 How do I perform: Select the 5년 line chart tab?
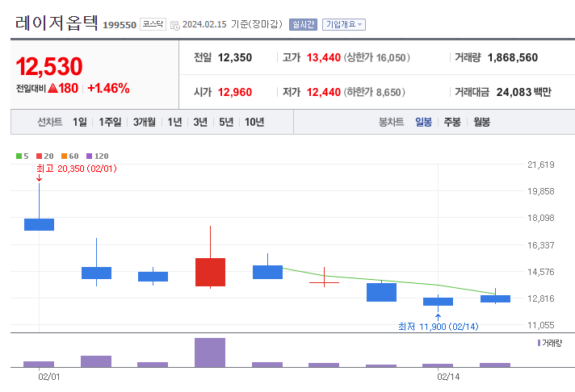click(x=226, y=122)
